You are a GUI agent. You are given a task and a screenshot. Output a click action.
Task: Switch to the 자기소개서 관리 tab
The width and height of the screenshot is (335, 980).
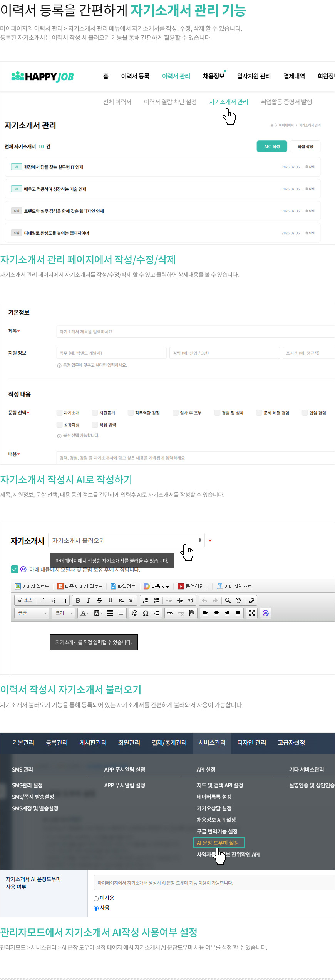pyautogui.click(x=228, y=102)
